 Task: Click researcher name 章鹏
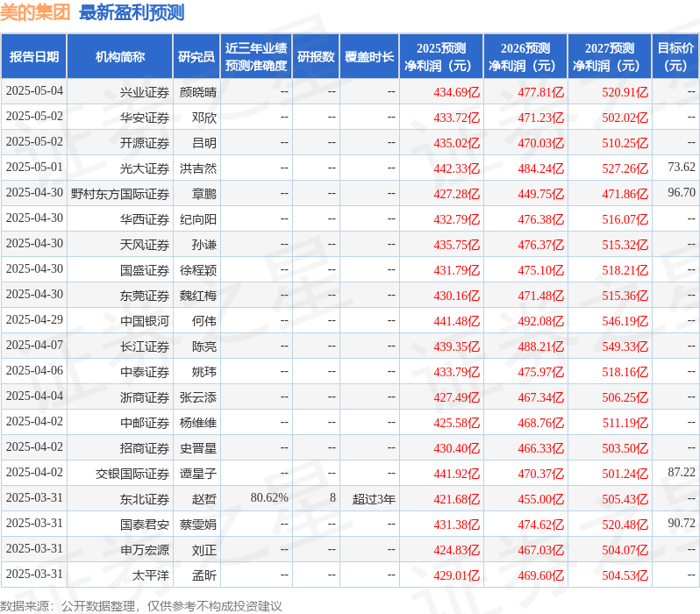coord(204,194)
